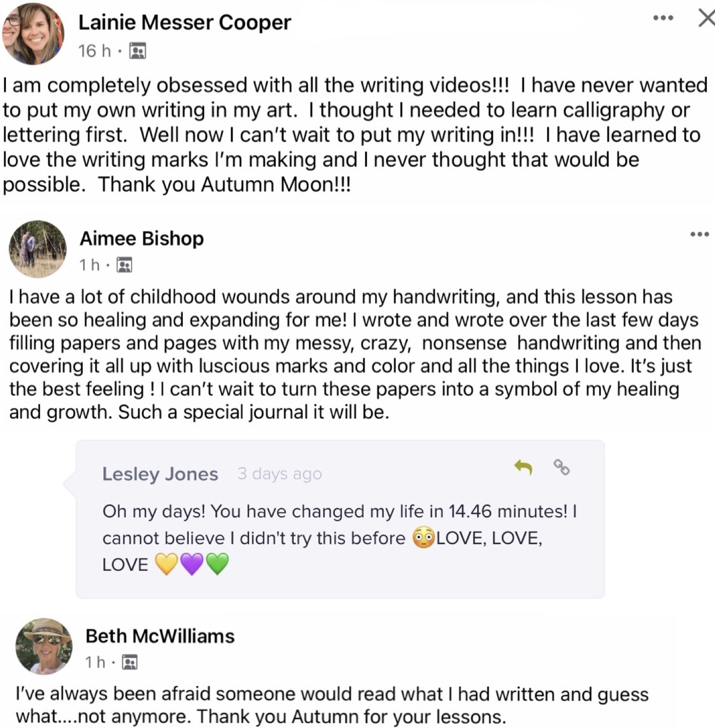Click the 3 days ago comment timestamp

tap(280, 474)
